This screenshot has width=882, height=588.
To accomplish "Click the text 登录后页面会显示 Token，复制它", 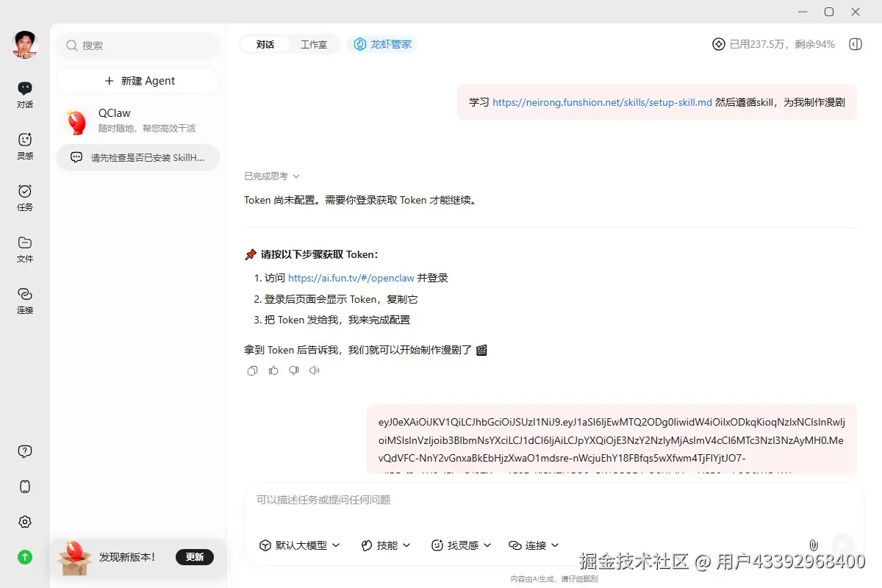I will click(341, 299).
